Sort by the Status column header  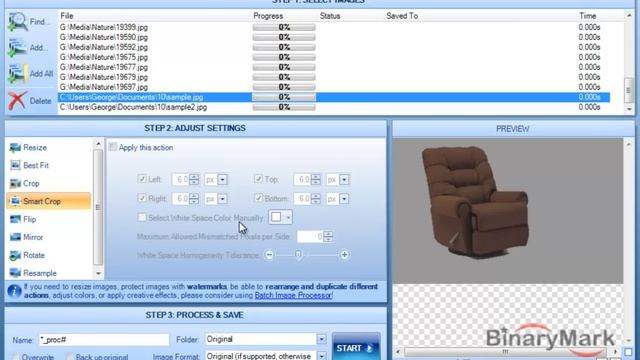[x=330, y=16]
